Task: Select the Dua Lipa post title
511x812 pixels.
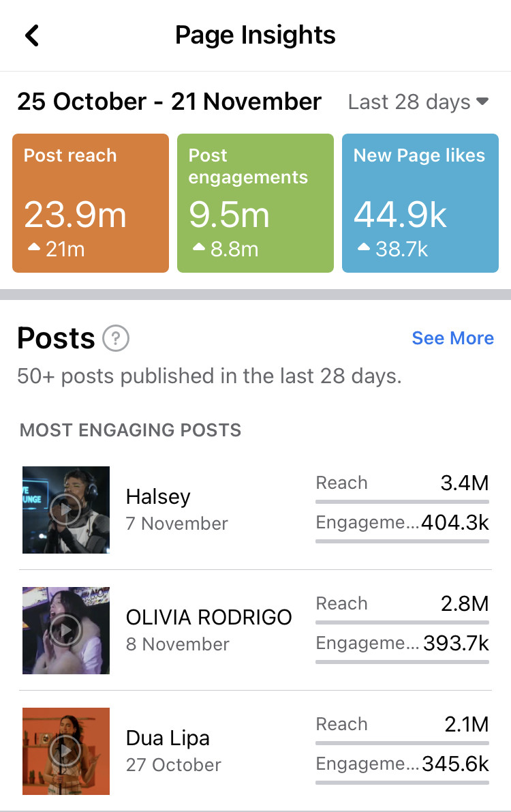Action: coord(168,738)
